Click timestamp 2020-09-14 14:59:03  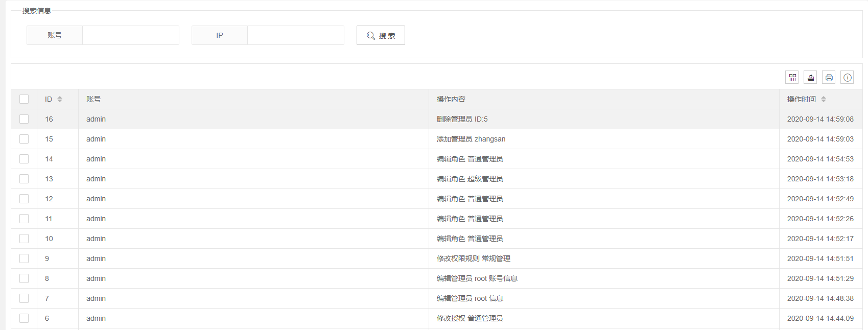coord(820,139)
